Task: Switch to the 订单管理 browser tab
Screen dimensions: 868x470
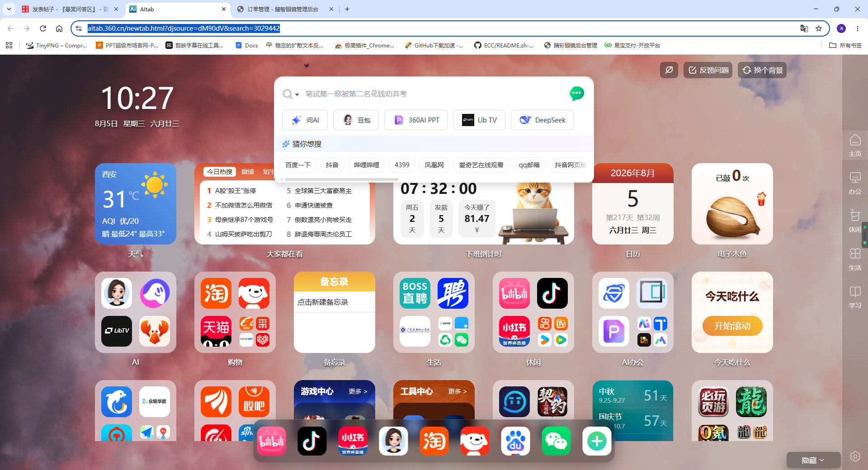Action: tap(286, 9)
